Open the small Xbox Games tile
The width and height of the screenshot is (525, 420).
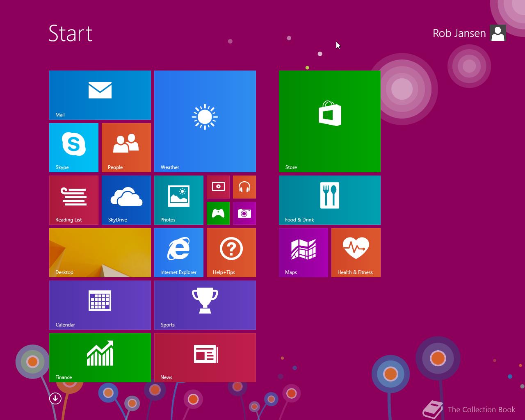pyautogui.click(x=218, y=213)
